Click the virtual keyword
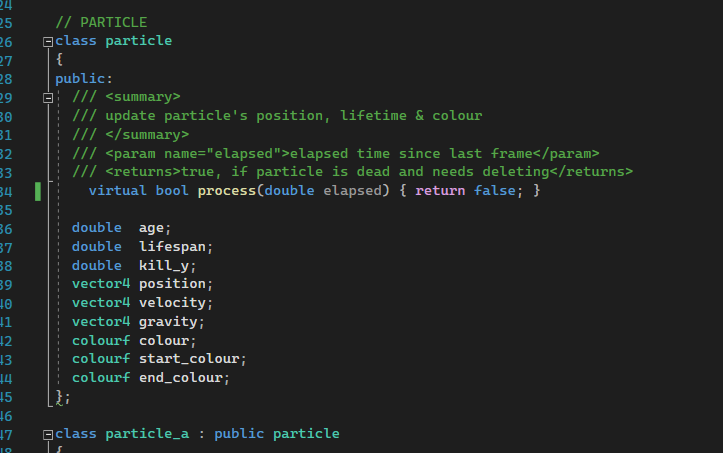 [x=117, y=191]
